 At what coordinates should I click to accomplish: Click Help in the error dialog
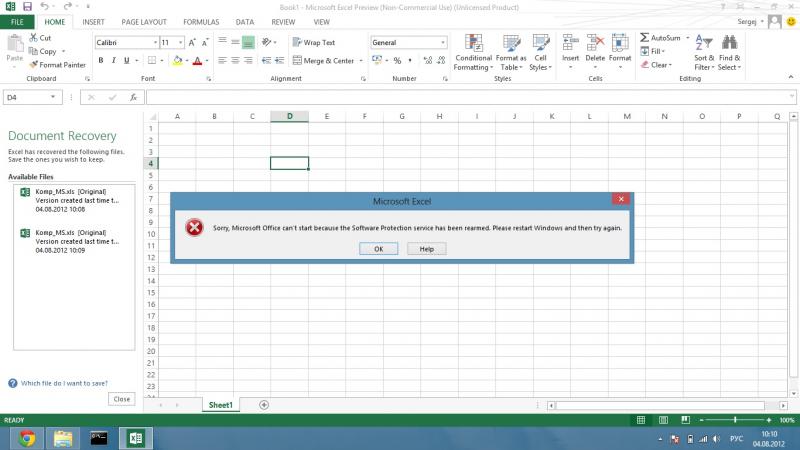(427, 249)
